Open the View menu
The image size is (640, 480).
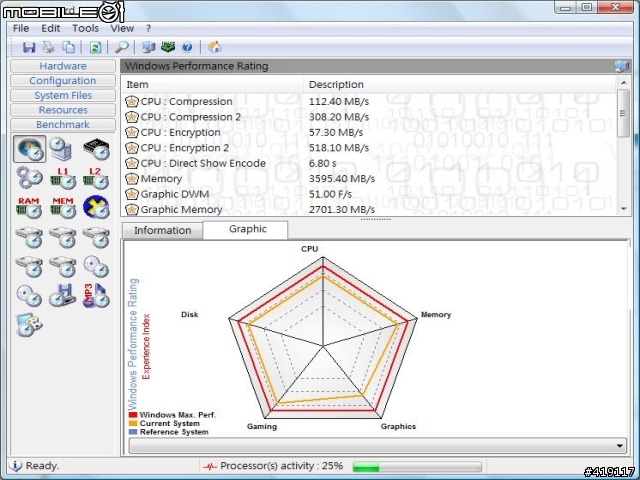click(122, 28)
